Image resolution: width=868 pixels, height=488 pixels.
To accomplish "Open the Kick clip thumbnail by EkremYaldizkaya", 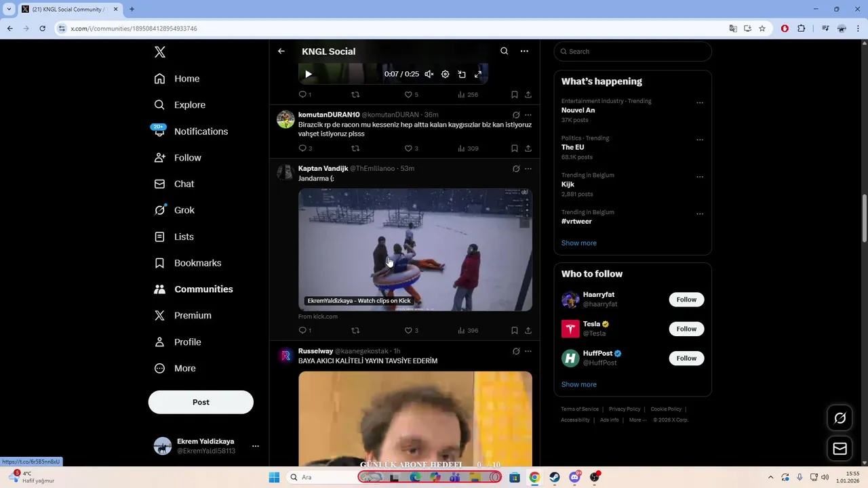I will [415, 250].
